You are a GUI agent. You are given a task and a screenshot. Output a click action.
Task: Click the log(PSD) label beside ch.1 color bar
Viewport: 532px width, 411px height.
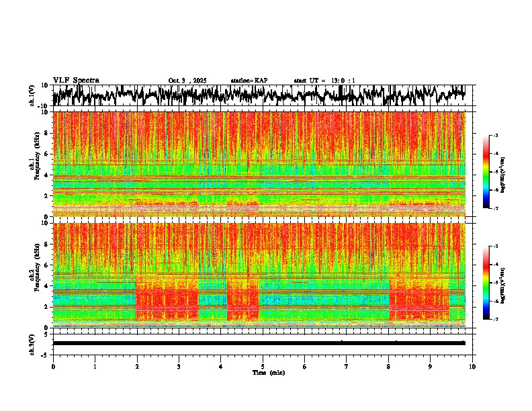coord(503,175)
